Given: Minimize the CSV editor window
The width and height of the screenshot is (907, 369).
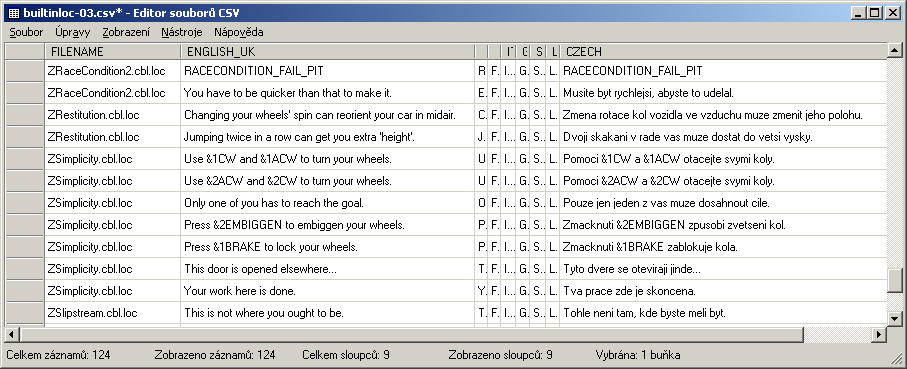Looking at the screenshot, I should [859, 13].
